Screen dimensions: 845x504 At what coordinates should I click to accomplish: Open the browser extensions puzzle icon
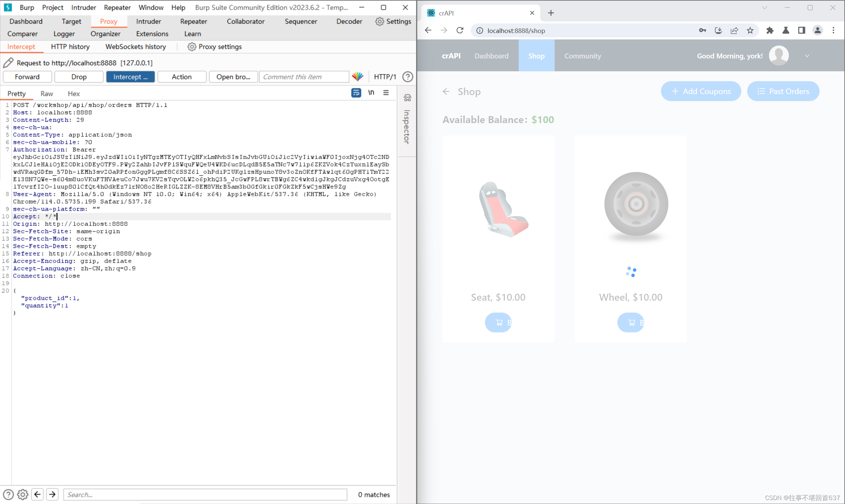[770, 31]
